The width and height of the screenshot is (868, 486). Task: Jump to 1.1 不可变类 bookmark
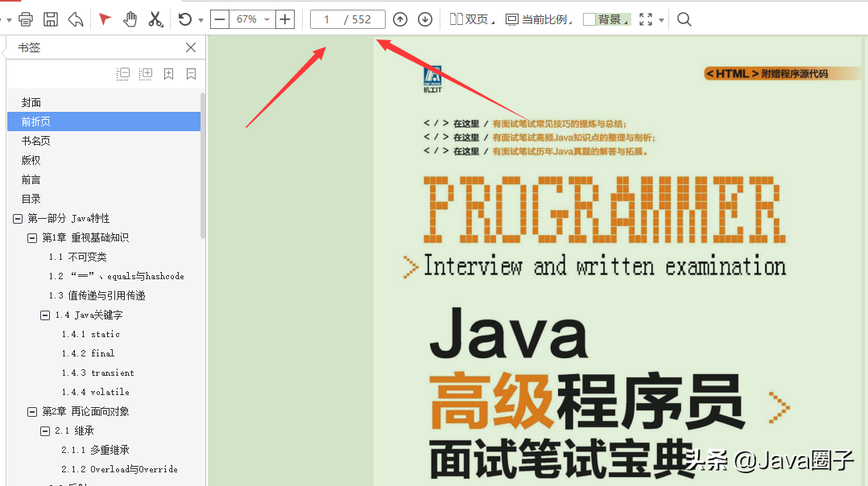click(x=77, y=257)
